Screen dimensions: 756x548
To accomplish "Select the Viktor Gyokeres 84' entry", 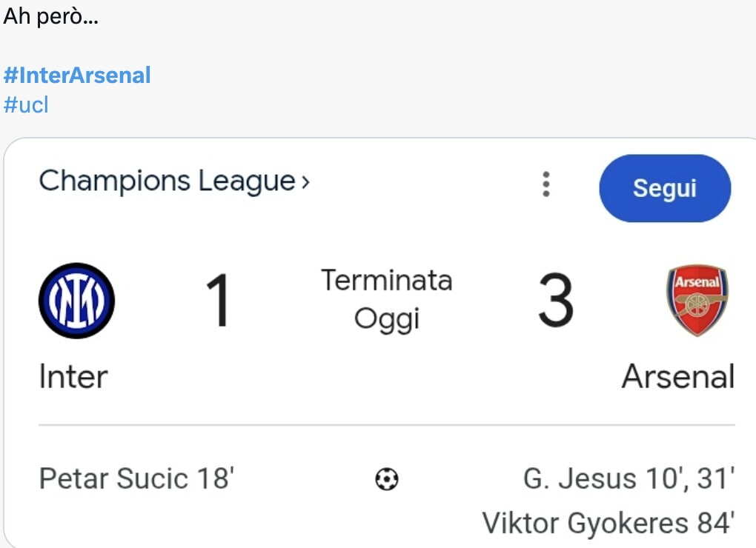I will click(609, 523).
